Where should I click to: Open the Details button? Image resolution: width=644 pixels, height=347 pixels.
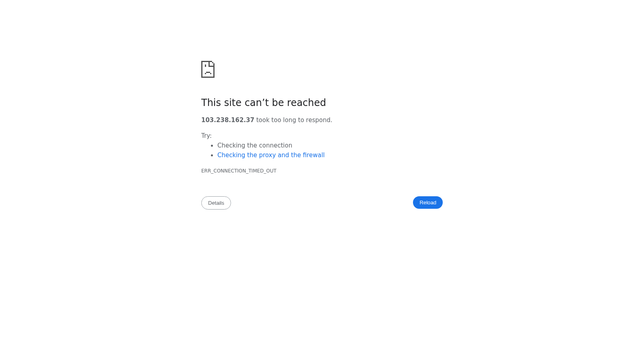tap(216, 203)
